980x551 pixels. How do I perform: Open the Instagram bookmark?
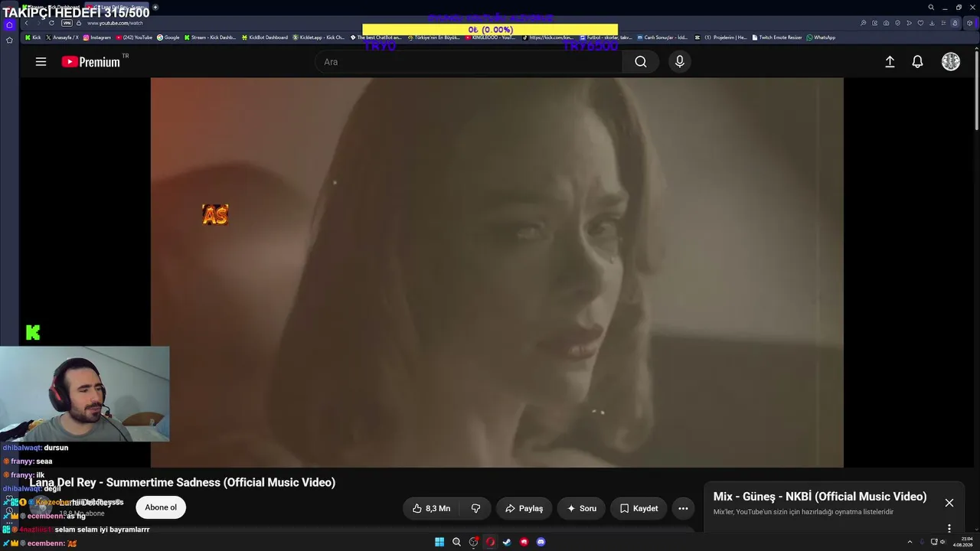click(x=96, y=37)
